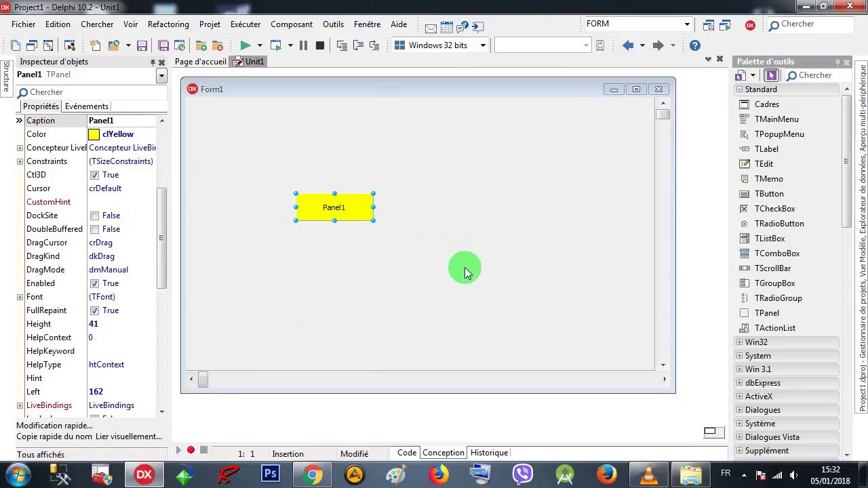Viewport: 868px width, 488px height.
Task: Click the Run until return icon
Action: click(x=374, y=45)
